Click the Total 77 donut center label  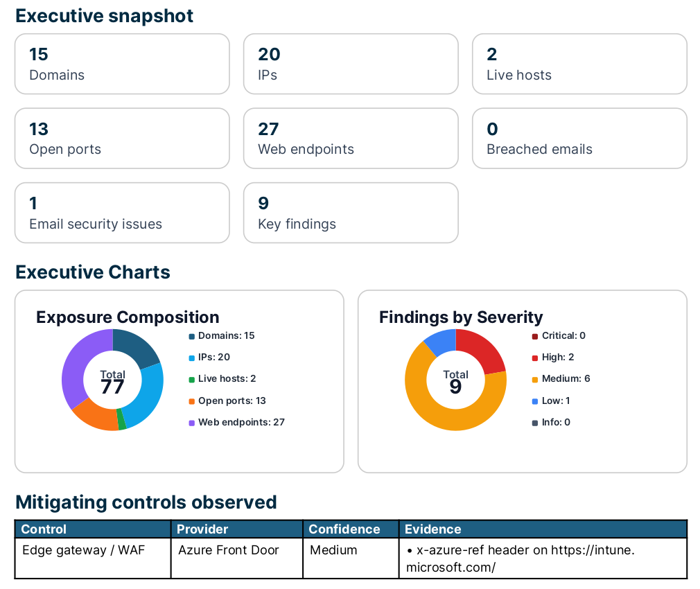(x=113, y=380)
